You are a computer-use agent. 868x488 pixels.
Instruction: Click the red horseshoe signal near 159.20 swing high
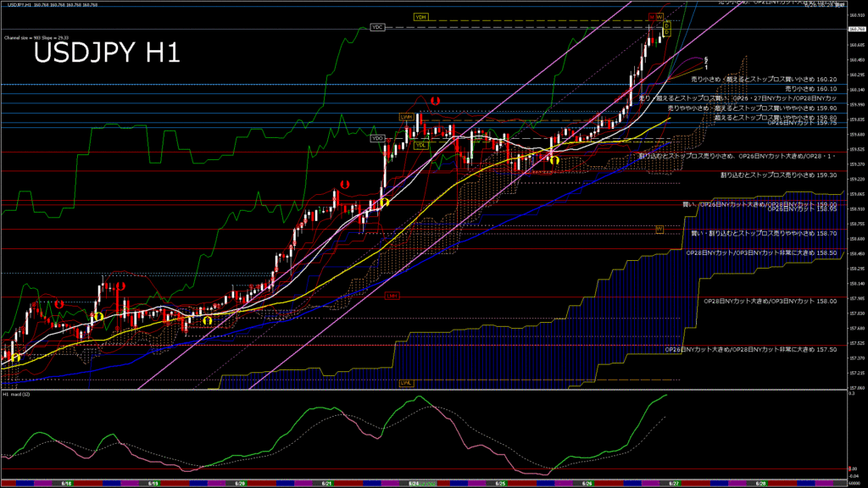tap(344, 185)
